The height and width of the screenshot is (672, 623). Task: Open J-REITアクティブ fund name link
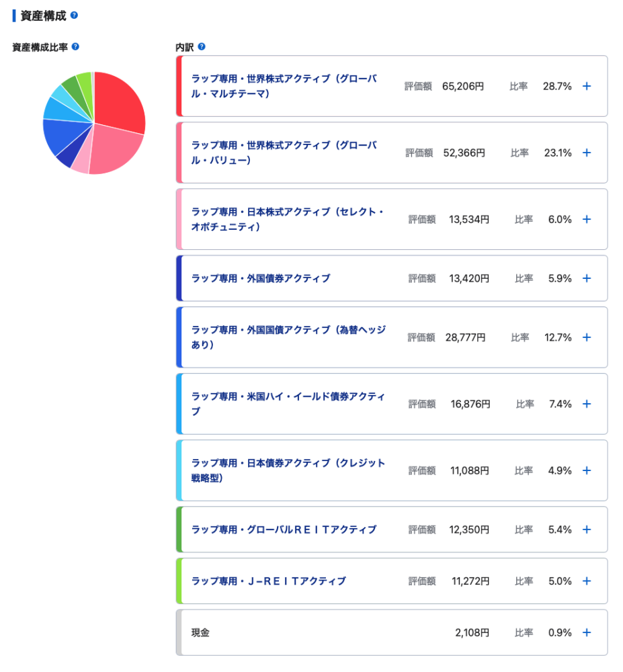(268, 581)
